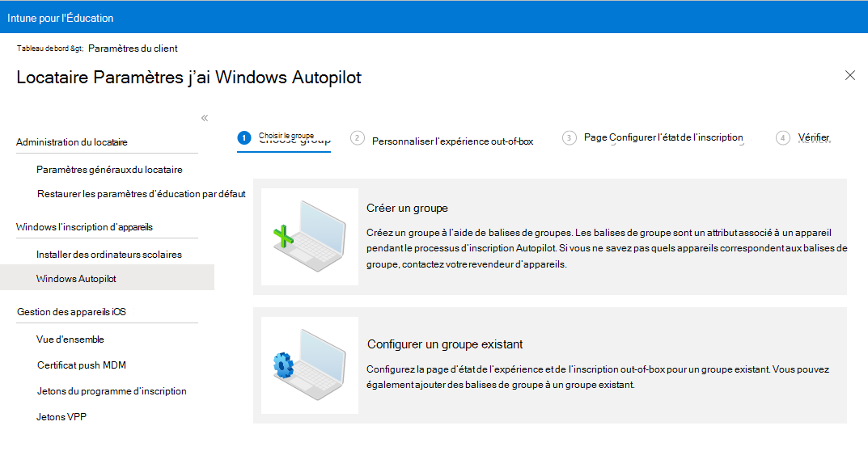
Task: Open Installer des ordinateurs scolaires
Action: click(x=109, y=255)
